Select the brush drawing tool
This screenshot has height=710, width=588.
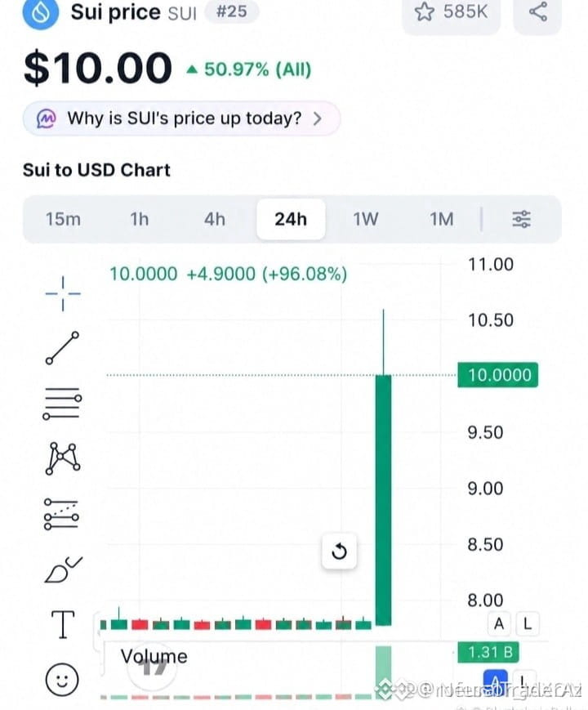(x=64, y=569)
